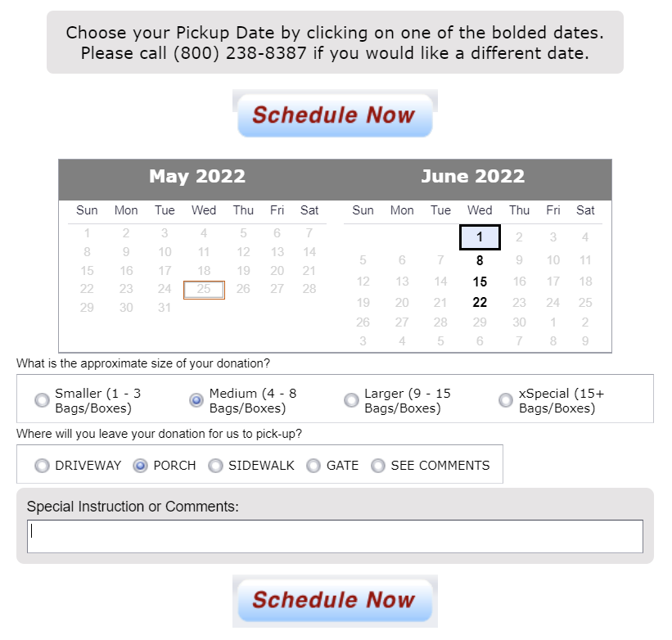This screenshot has height=640, width=672.
Task: Pick xSpecial (15+ Bags/Boxes) donation size
Action: 505,399
